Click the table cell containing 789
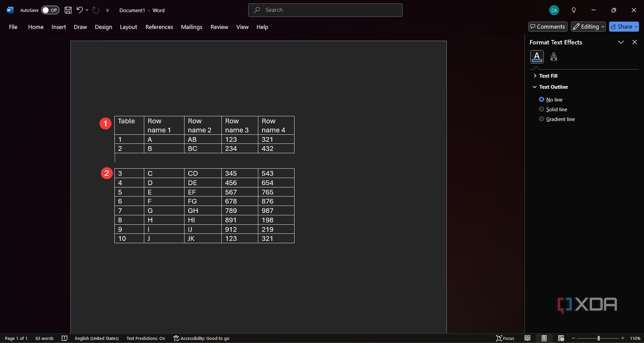Viewport: 644px width, 343px height. (240, 211)
